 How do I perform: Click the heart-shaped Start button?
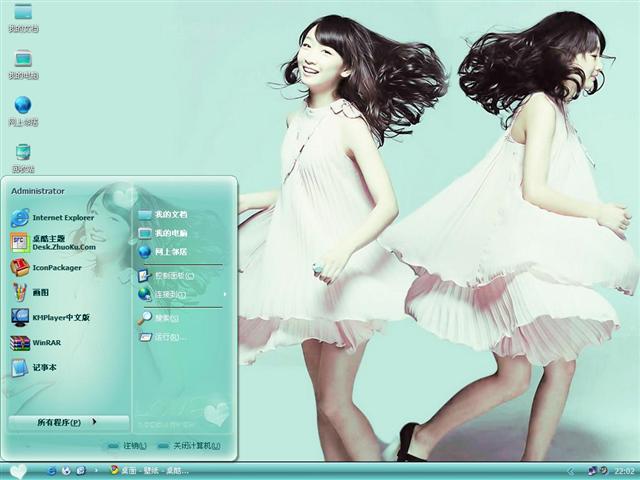click(x=17, y=470)
